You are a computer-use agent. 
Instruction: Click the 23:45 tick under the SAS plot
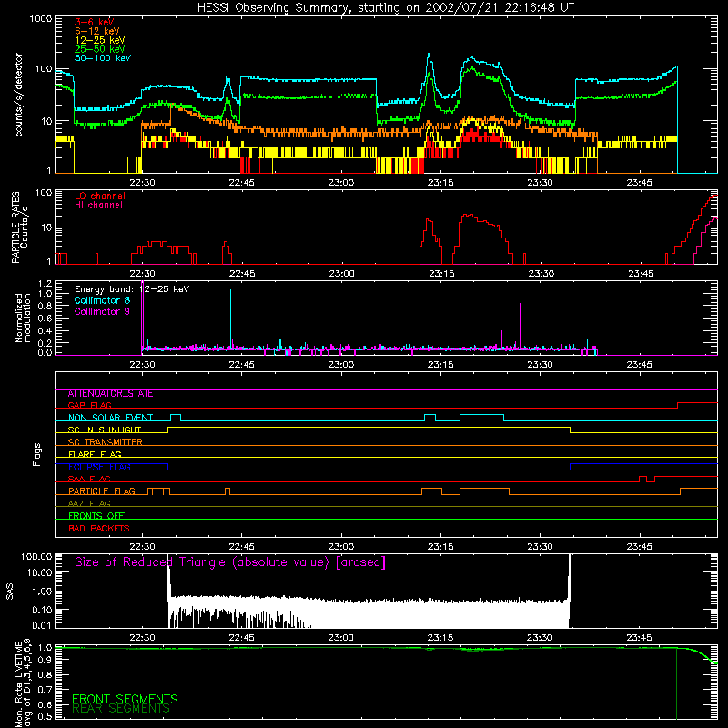tap(640, 638)
